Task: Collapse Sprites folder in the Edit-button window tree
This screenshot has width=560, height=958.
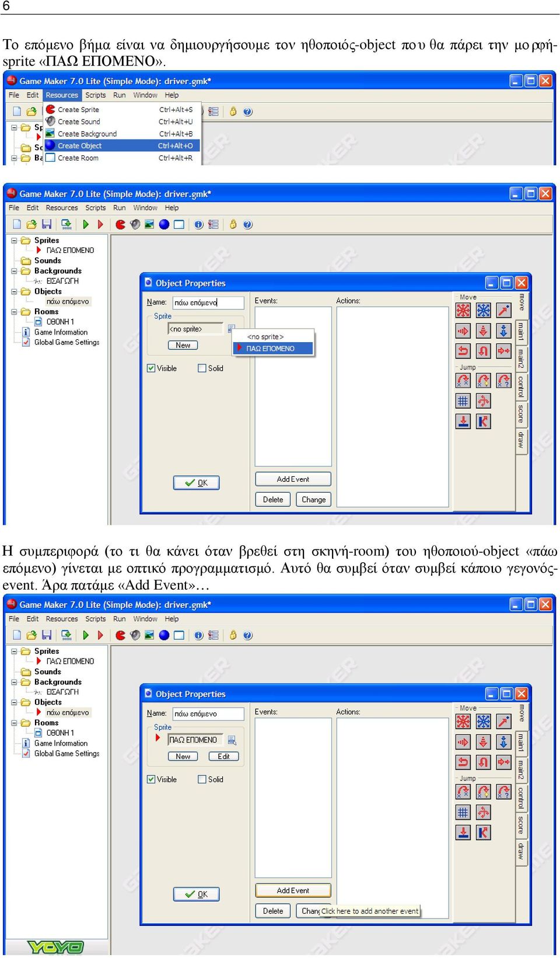Action: (x=15, y=652)
